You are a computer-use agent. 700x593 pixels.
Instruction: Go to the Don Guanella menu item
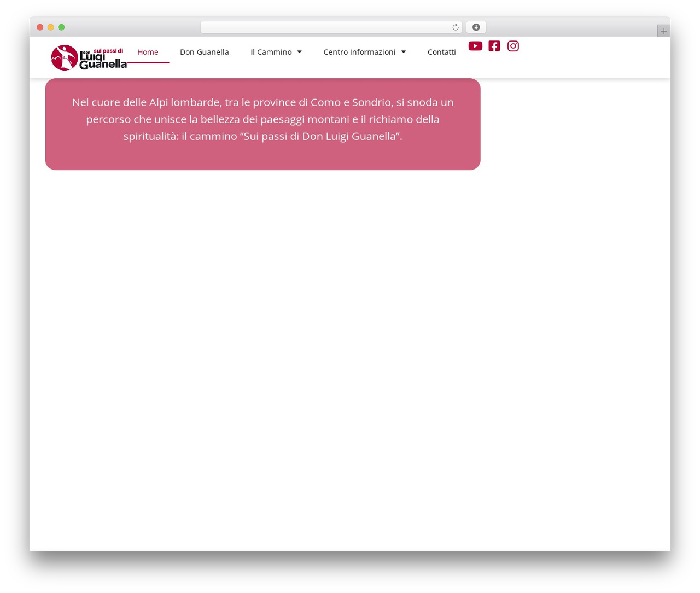205,52
